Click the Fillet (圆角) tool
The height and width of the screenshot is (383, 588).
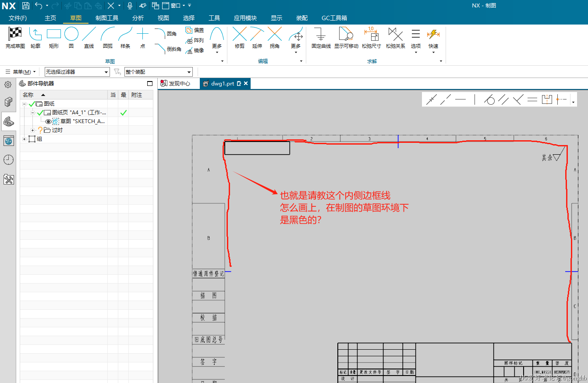tap(166, 34)
